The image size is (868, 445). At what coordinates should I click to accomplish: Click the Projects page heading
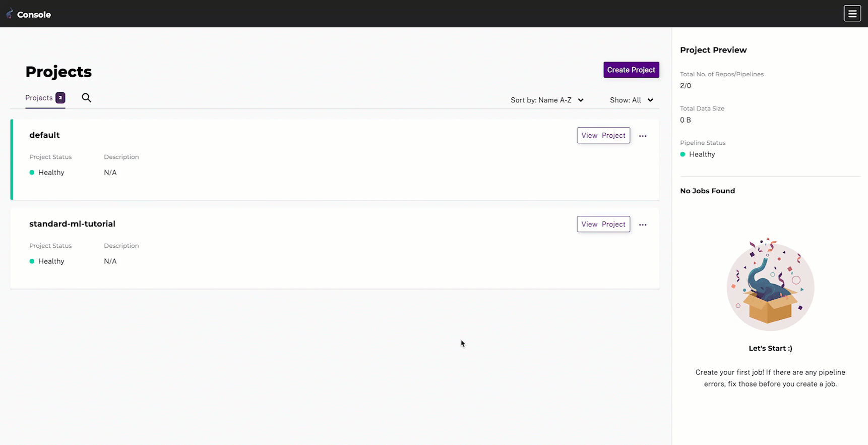(58, 72)
